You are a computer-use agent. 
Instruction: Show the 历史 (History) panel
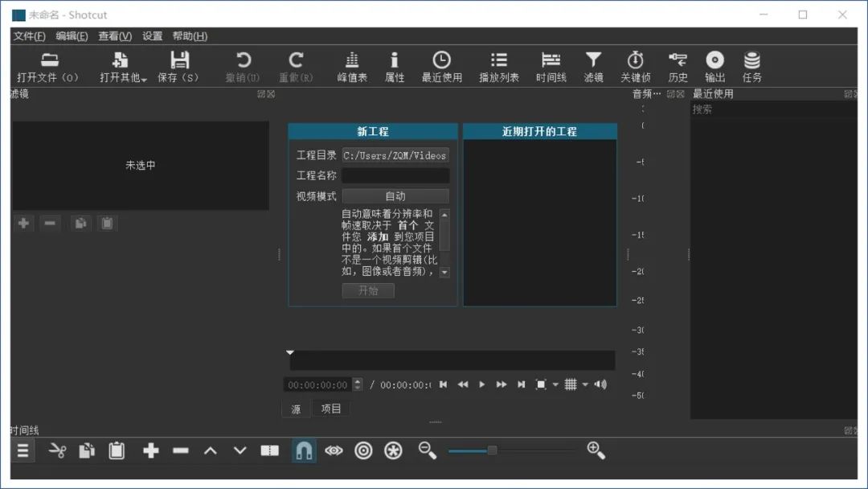click(x=677, y=64)
